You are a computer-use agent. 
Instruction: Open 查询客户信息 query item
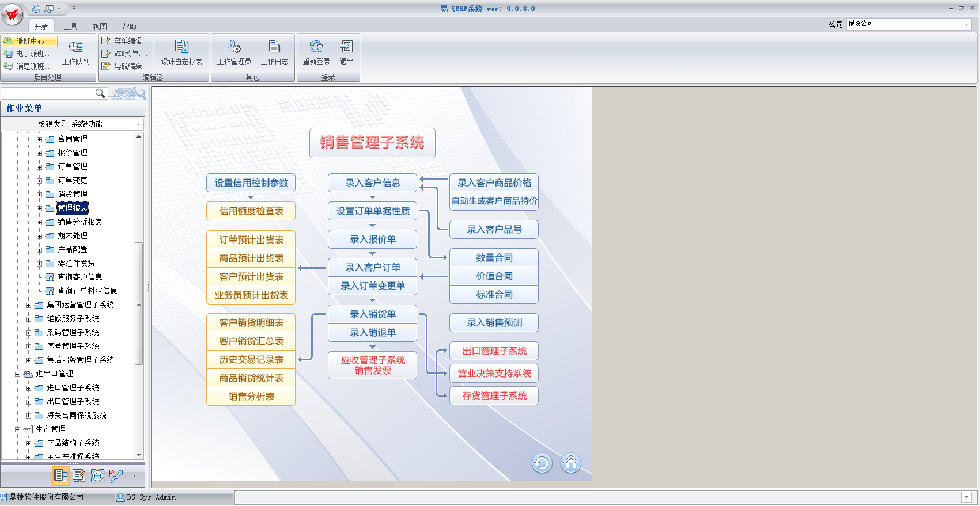click(x=80, y=277)
